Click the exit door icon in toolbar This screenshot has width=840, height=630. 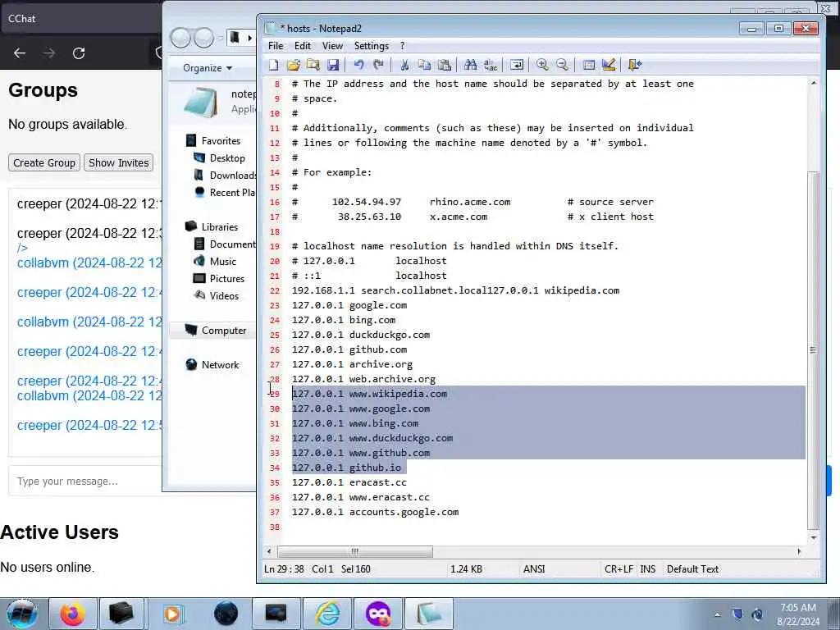pyautogui.click(x=634, y=65)
